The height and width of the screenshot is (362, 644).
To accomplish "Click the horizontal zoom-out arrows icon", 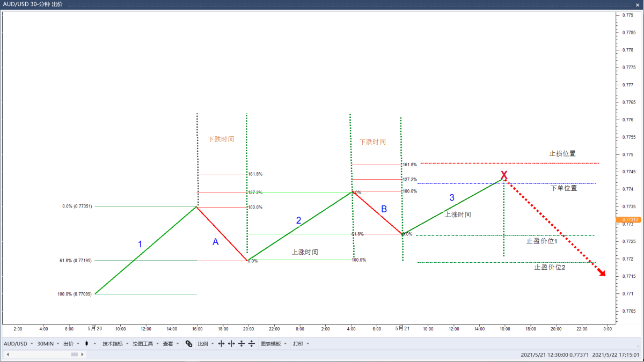I will [231, 343].
